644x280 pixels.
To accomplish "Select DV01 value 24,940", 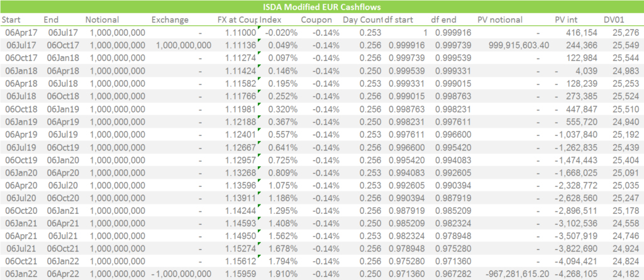I will pyautogui.click(x=627, y=121).
